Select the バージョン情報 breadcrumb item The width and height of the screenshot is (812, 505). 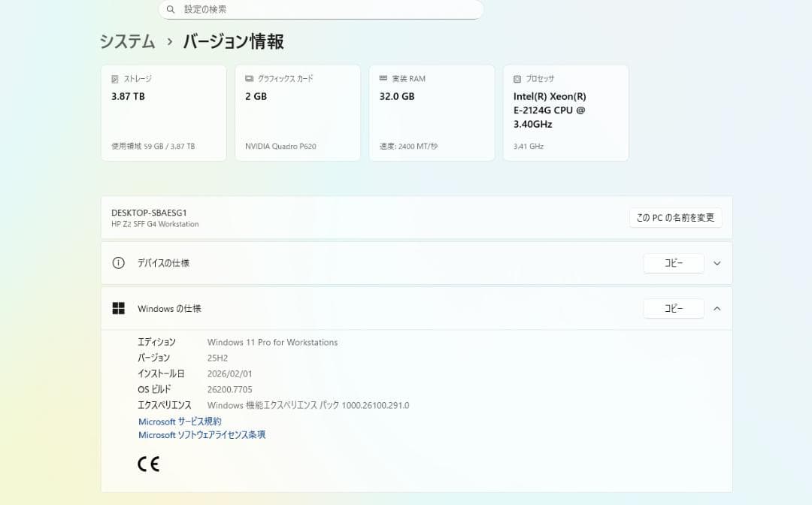[x=232, y=42]
